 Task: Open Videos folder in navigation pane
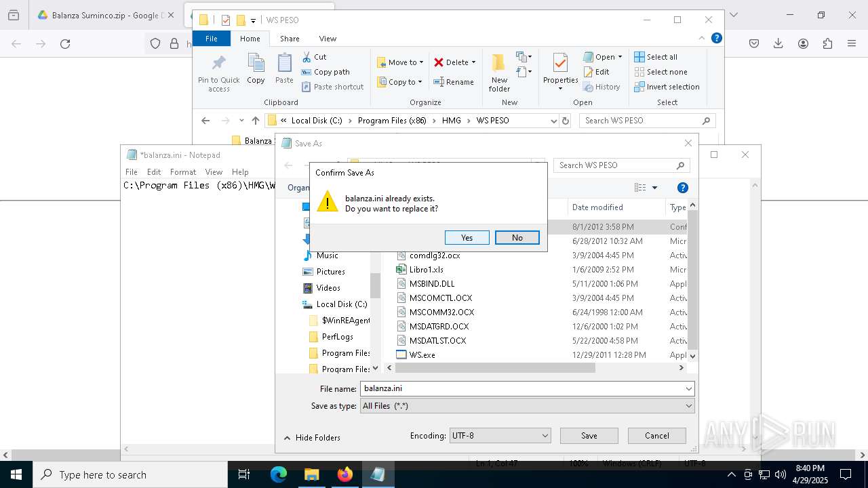pos(328,288)
